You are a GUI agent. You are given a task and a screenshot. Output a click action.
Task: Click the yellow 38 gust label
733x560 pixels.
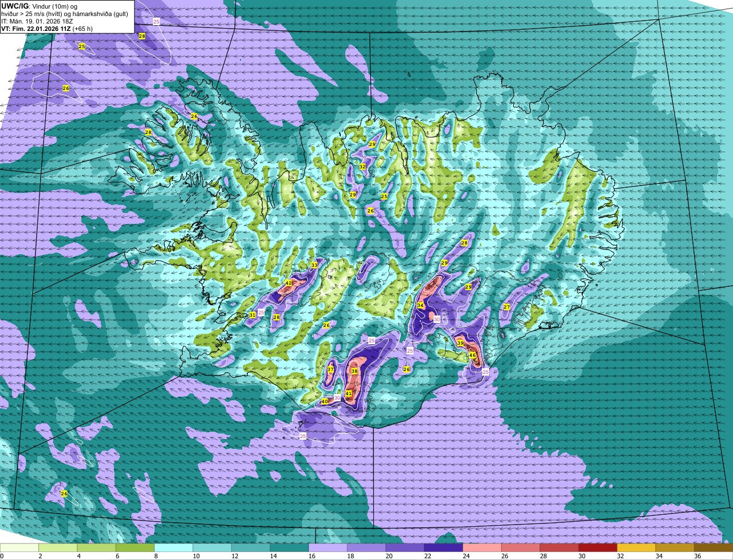[354, 371]
